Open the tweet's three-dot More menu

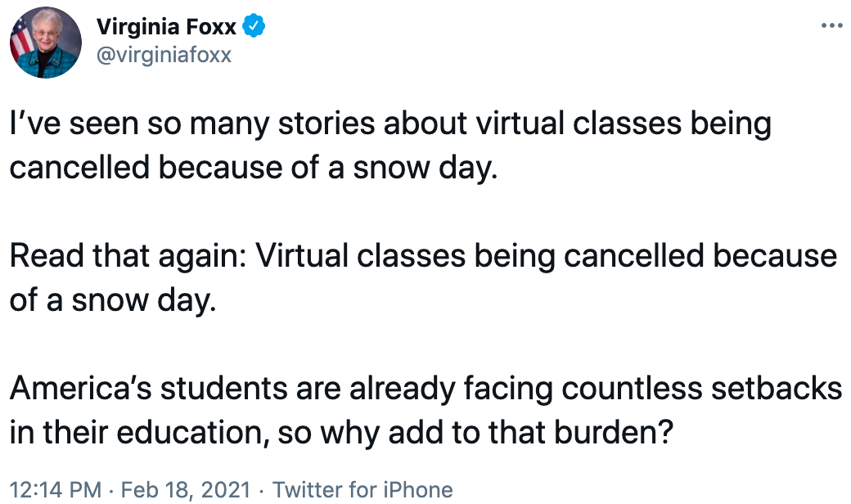pyautogui.click(x=831, y=27)
